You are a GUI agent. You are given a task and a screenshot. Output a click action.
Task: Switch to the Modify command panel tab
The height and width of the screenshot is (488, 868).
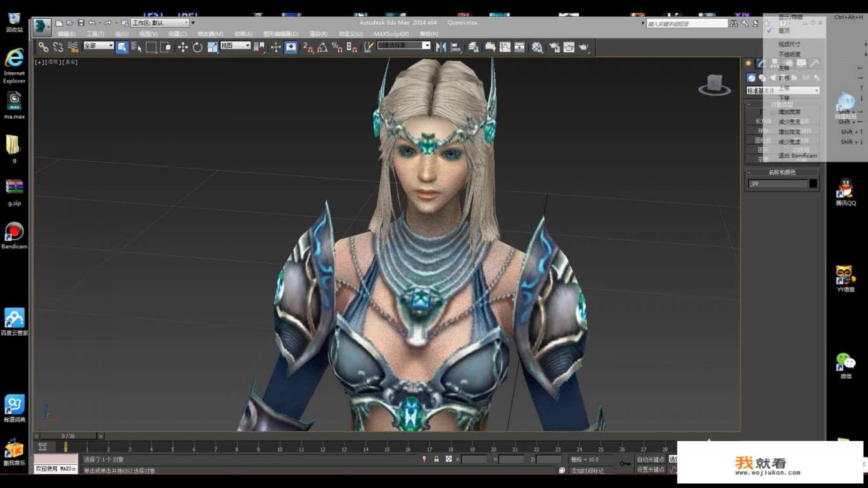[762, 63]
